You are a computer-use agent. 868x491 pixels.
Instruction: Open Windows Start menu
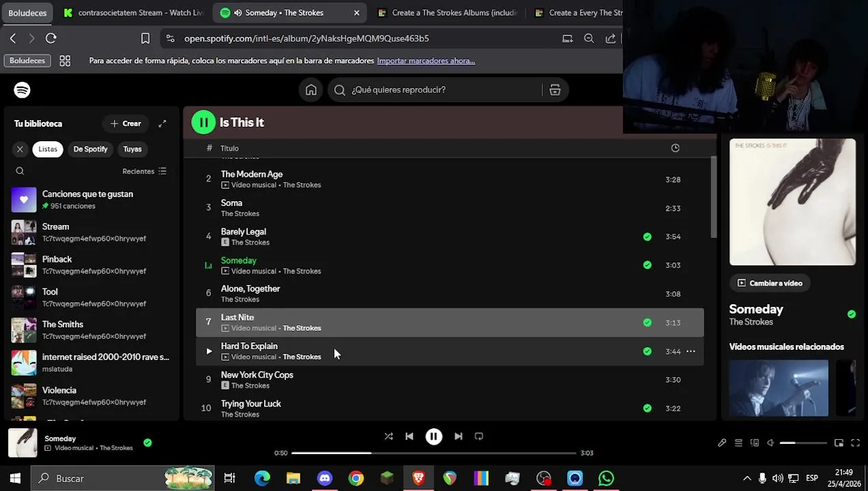(x=15, y=479)
